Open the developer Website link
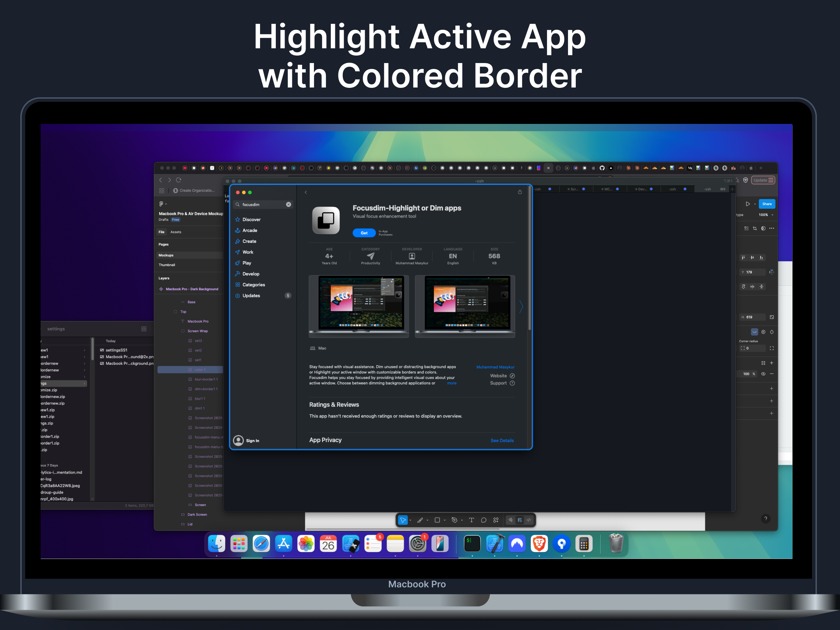The image size is (840, 630). (502, 376)
